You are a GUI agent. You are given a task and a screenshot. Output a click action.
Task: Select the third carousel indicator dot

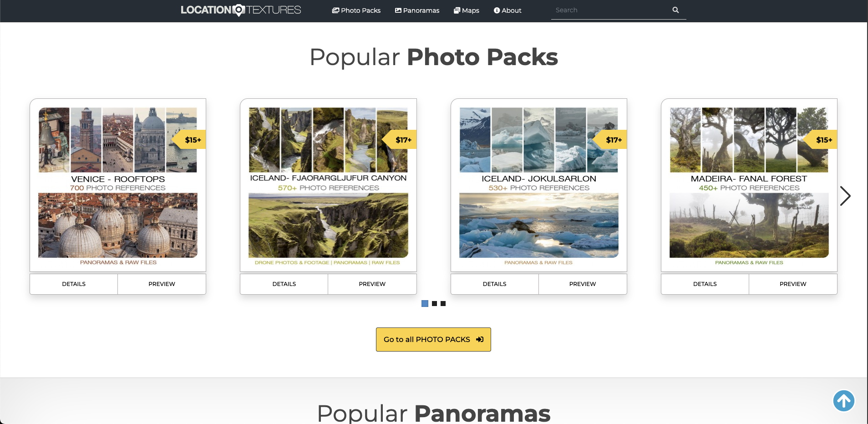443,303
